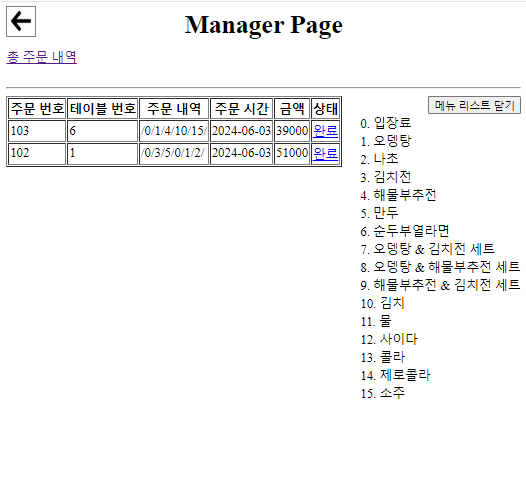Click the 금액 column header

click(292, 109)
